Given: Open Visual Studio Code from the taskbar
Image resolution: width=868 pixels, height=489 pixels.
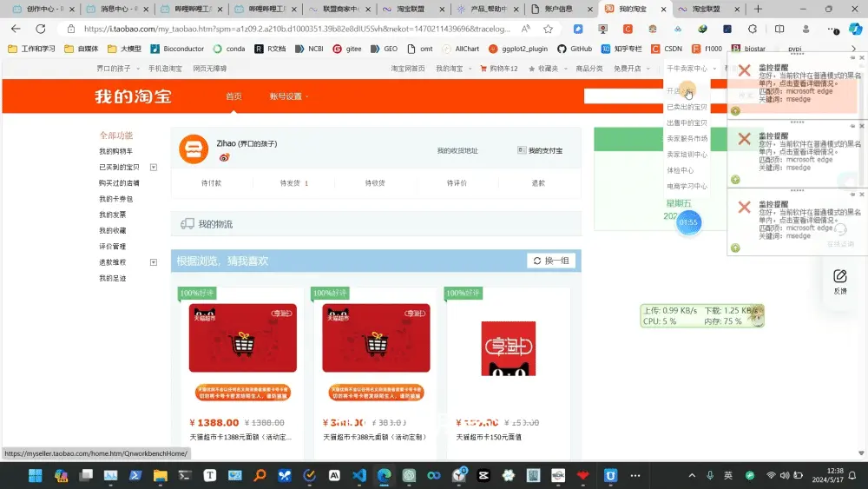Looking at the screenshot, I should [x=359, y=475].
